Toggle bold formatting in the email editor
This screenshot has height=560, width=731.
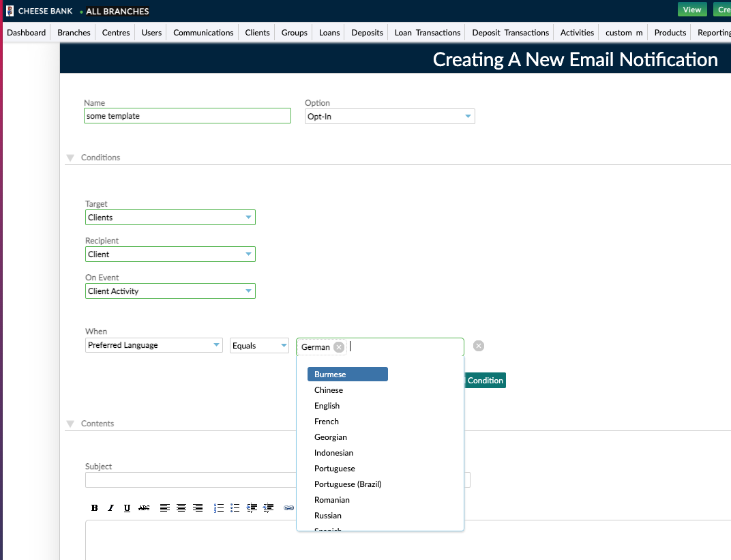pos(94,507)
